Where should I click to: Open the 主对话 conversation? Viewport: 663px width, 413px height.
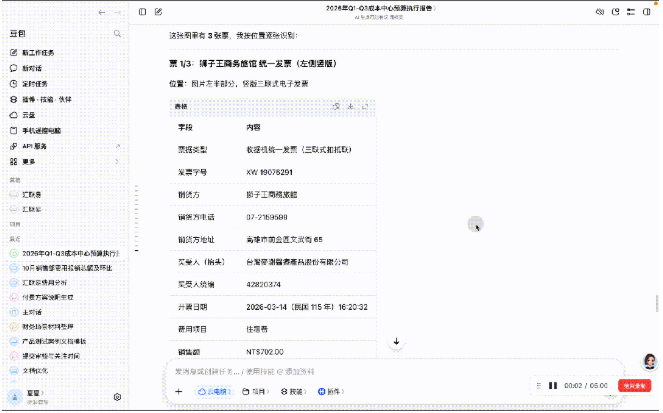click(32, 312)
